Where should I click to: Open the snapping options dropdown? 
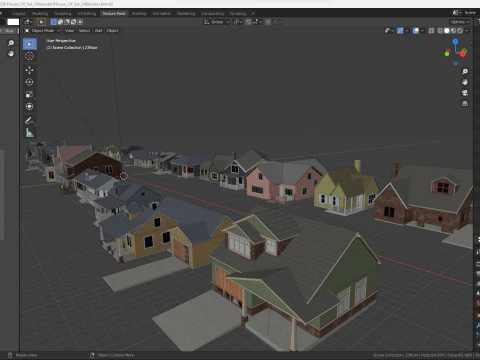pos(257,22)
